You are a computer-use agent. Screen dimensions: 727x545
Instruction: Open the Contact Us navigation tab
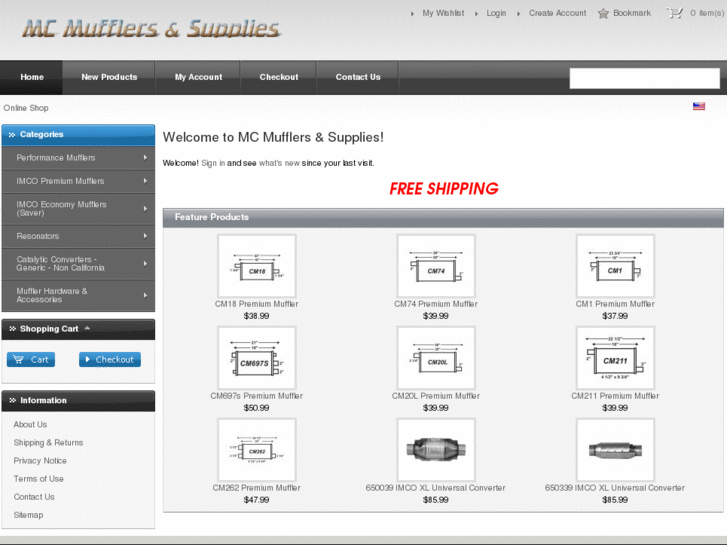[x=358, y=77]
